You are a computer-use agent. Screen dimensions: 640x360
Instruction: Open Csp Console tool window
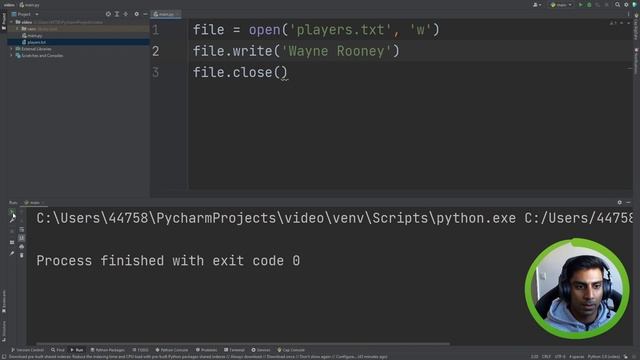click(291, 350)
